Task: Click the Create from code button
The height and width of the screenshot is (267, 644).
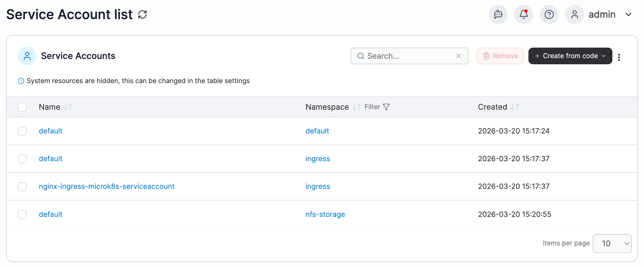Action: click(x=570, y=56)
